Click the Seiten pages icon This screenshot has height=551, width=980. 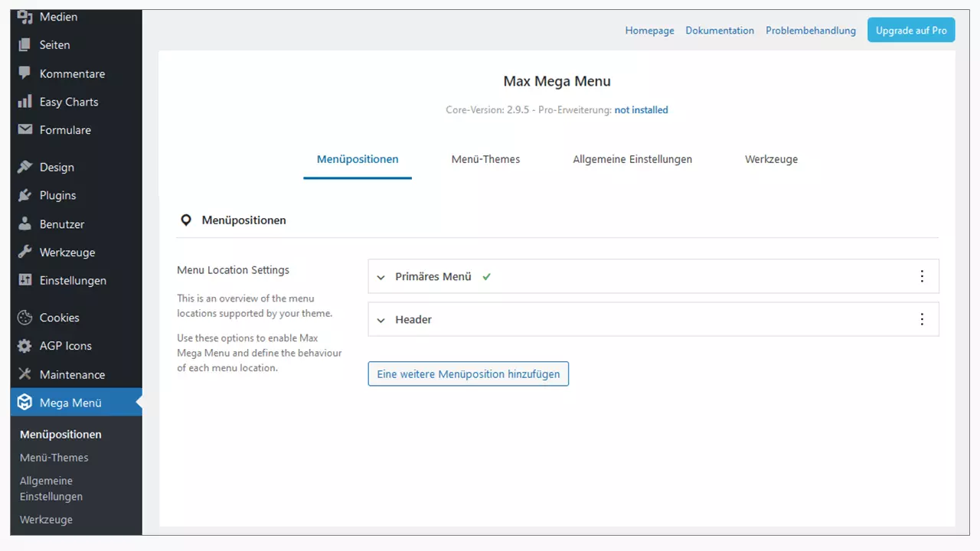[x=24, y=45]
